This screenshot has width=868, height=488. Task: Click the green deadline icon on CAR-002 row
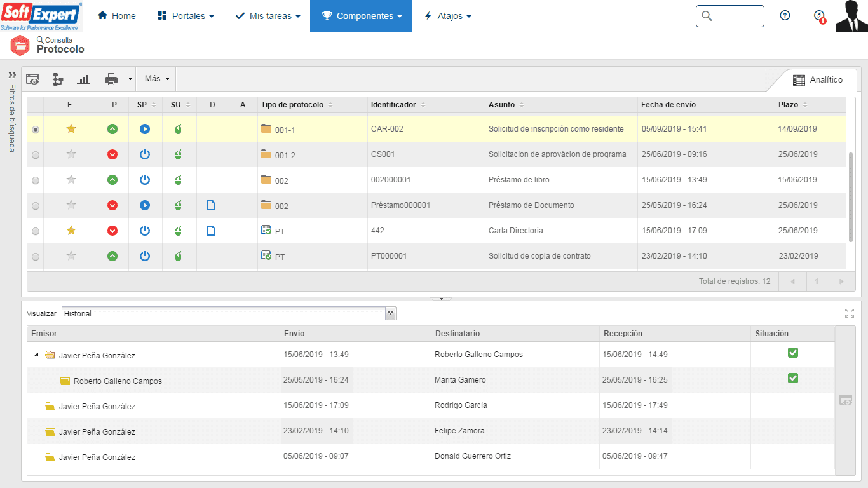[x=112, y=129]
